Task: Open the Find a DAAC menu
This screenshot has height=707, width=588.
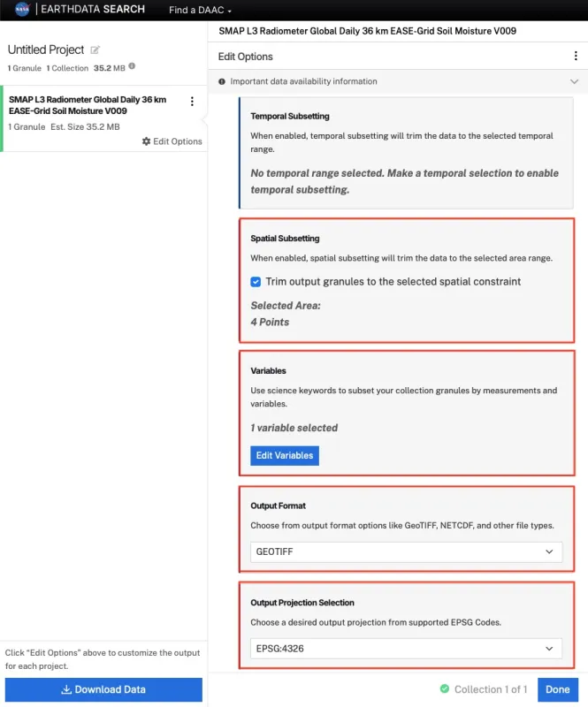Action: (201, 11)
